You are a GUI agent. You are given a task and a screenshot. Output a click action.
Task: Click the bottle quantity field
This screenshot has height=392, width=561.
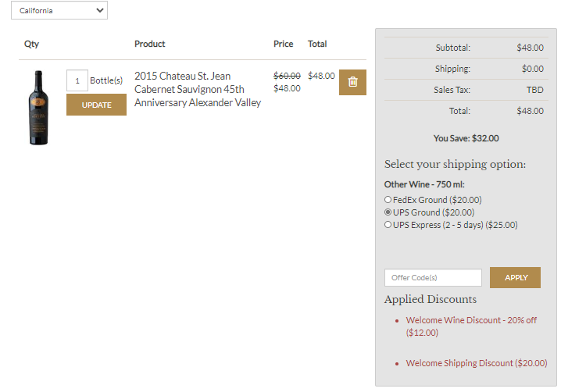(x=77, y=80)
